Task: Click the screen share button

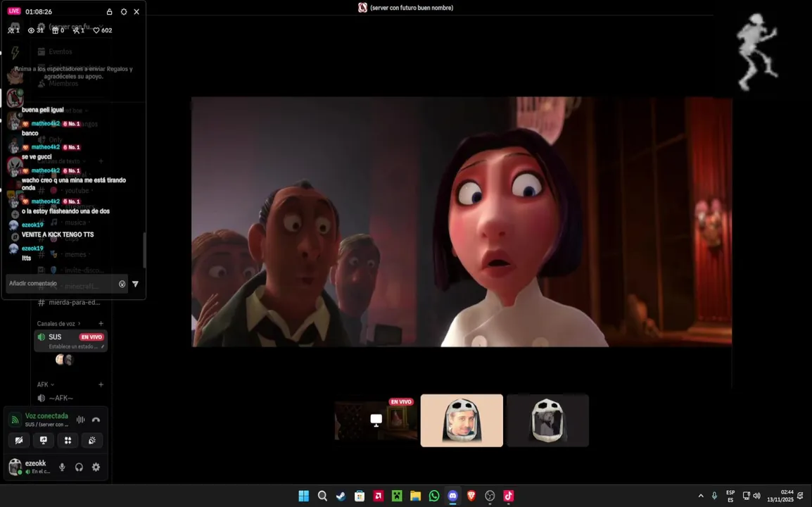Action: click(44, 440)
